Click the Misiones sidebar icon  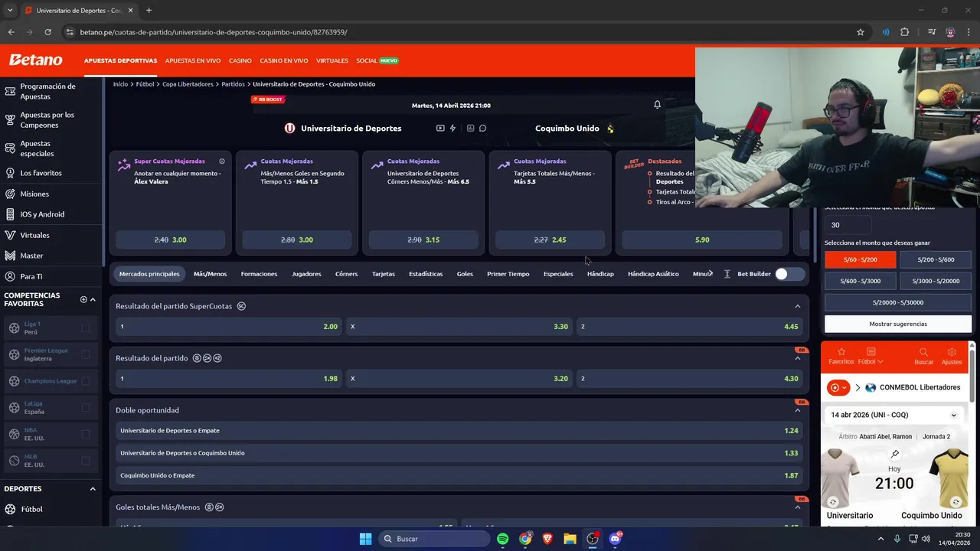[11, 194]
